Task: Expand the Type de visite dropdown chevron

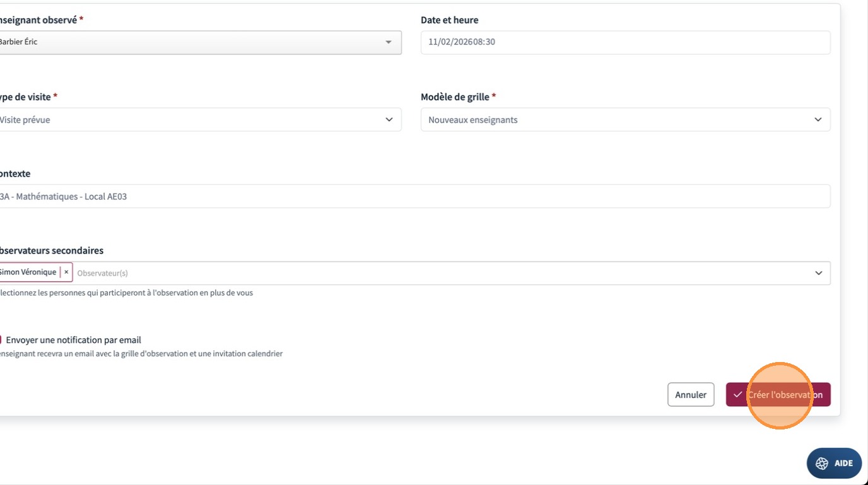Action: pos(389,120)
